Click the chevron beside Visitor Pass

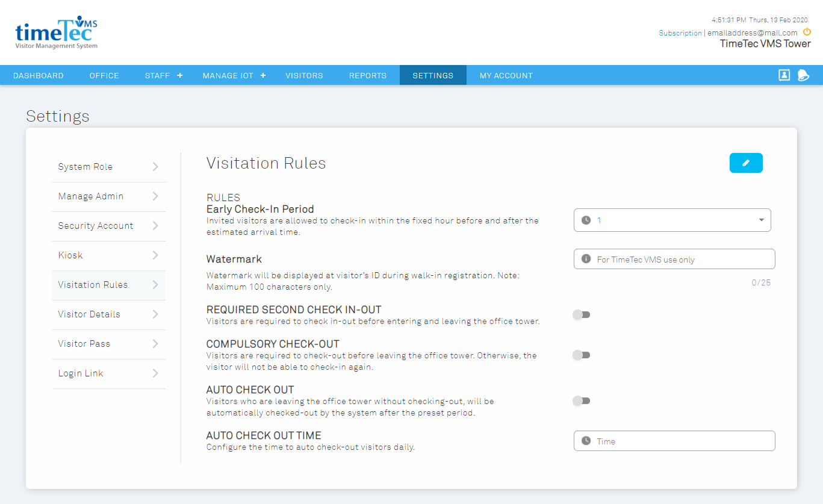(x=155, y=344)
